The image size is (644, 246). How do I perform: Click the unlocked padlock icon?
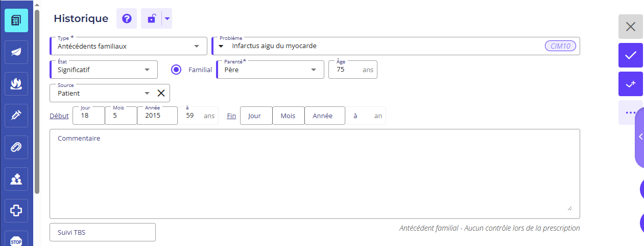[x=151, y=19]
